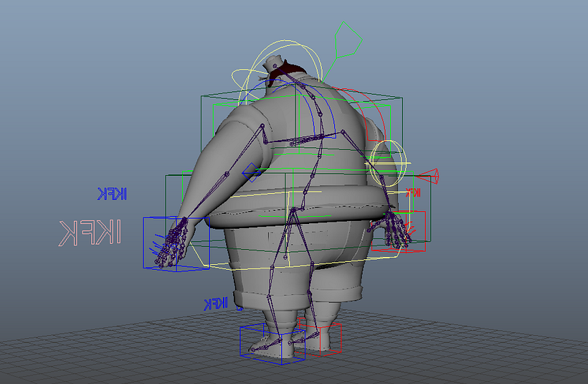
Task: Select the red cone pole vector control
Action: point(427,177)
